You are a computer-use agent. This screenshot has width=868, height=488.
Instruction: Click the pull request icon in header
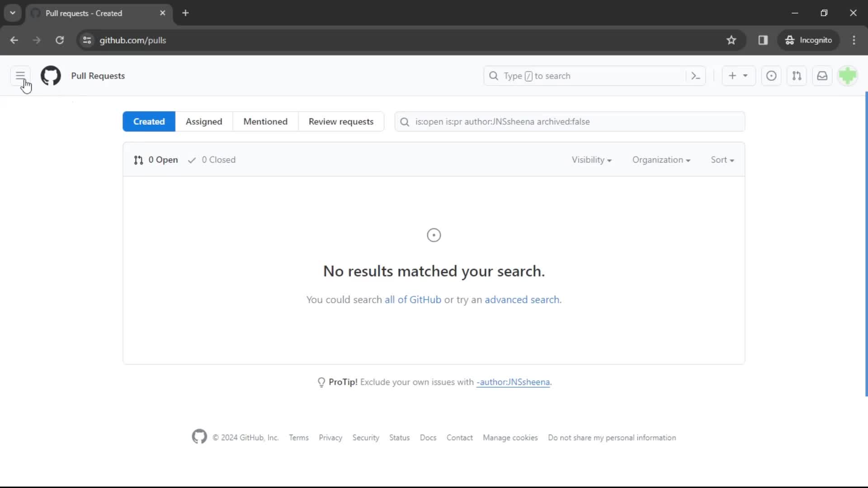pyautogui.click(x=797, y=75)
